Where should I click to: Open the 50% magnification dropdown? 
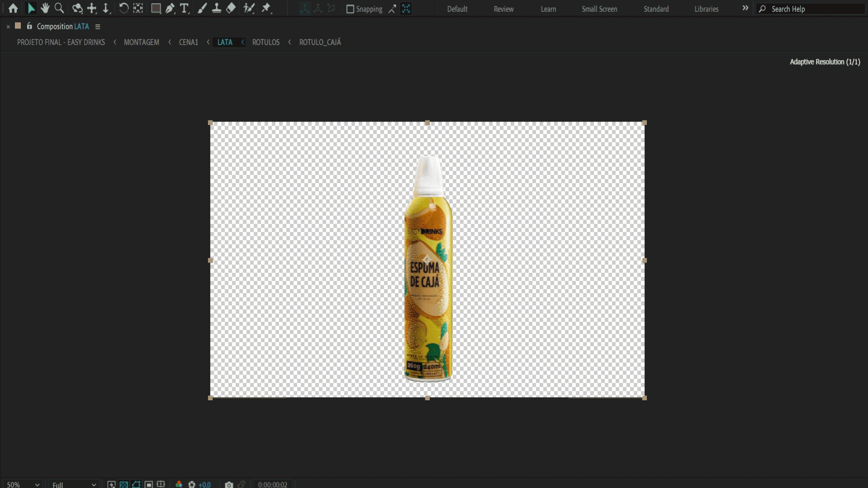tap(23, 484)
